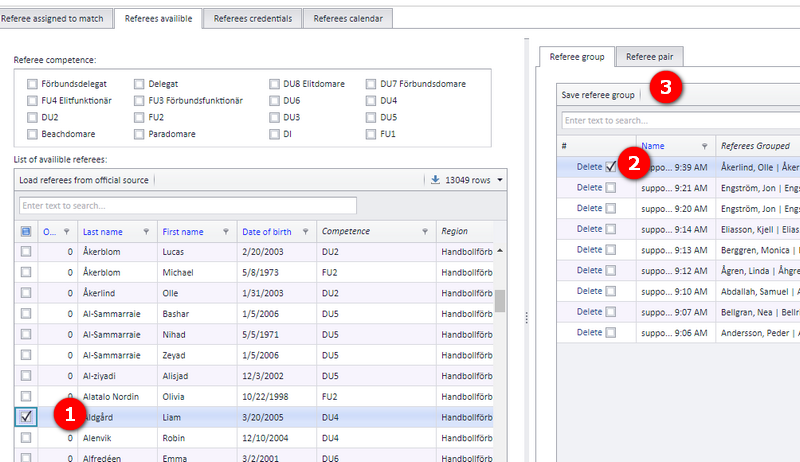Click the scrollbar up arrow in referee list
The width and height of the screenshot is (800, 462).
point(500,251)
